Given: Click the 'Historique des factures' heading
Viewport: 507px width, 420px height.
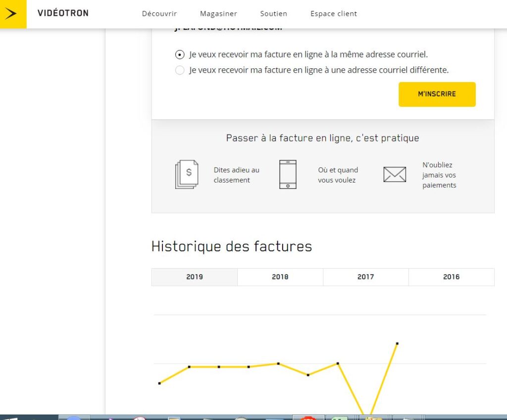Looking at the screenshot, I should pos(232,246).
